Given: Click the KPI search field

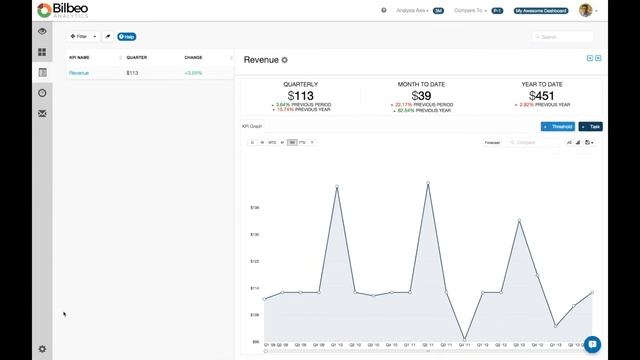Looking at the screenshot, I should 562,37.
